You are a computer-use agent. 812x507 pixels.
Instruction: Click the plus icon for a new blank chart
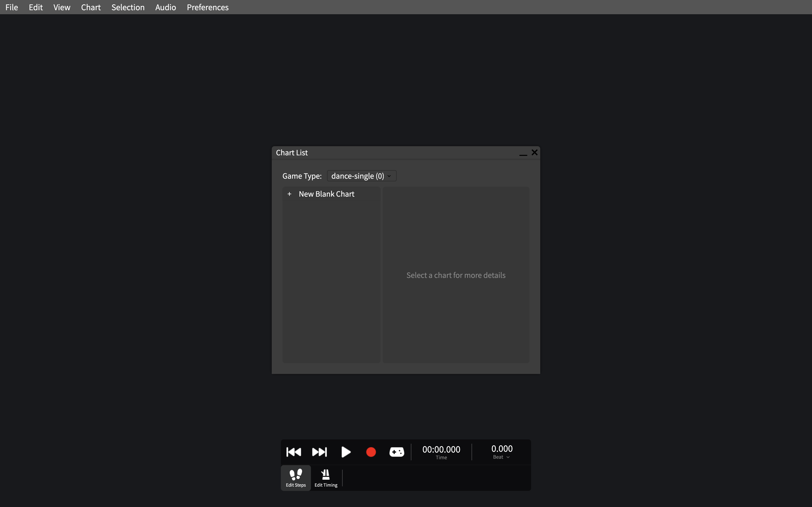coord(289,194)
